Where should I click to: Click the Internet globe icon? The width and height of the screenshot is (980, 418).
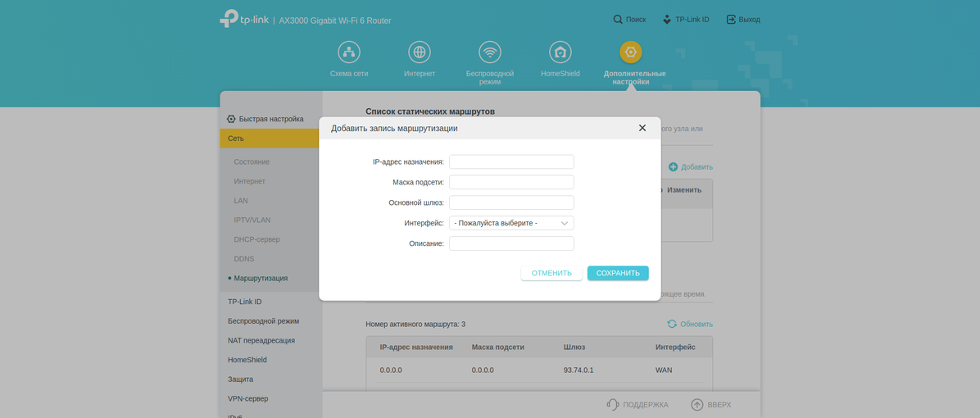pyautogui.click(x=420, y=52)
